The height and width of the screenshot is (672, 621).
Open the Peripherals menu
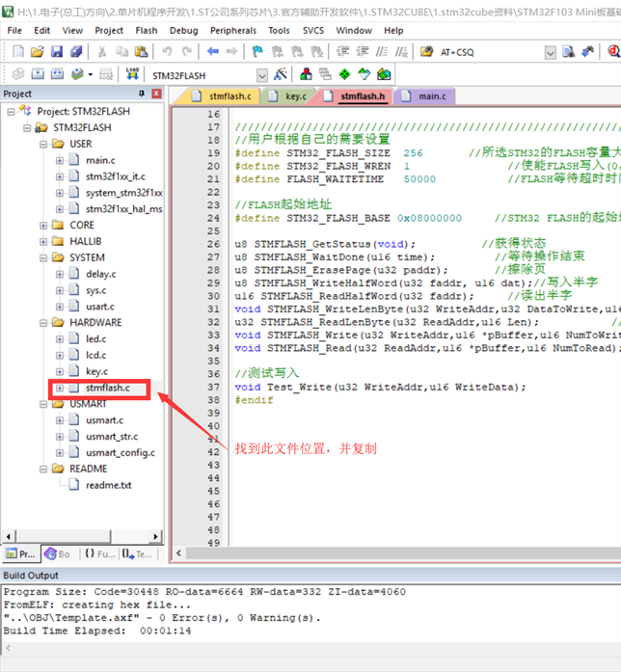(x=232, y=30)
